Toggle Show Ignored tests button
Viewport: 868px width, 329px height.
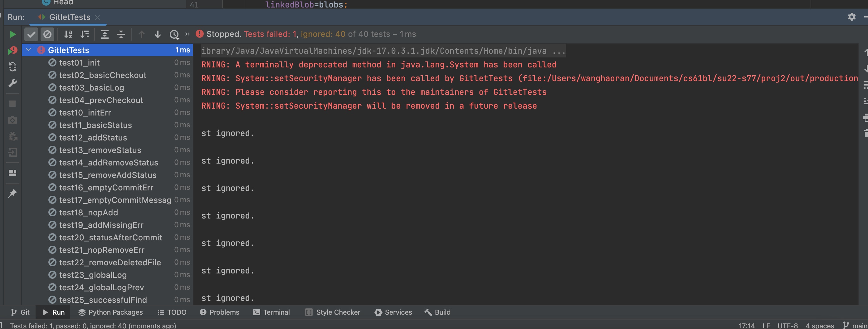47,34
